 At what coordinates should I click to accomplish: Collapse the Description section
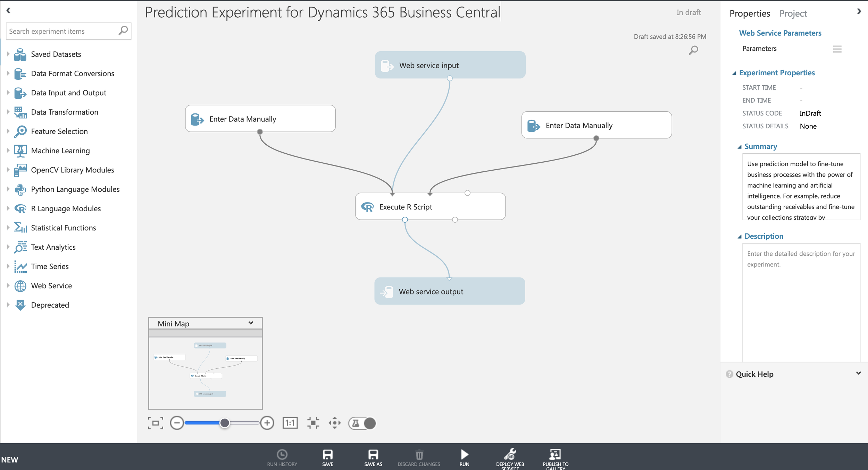[739, 237]
